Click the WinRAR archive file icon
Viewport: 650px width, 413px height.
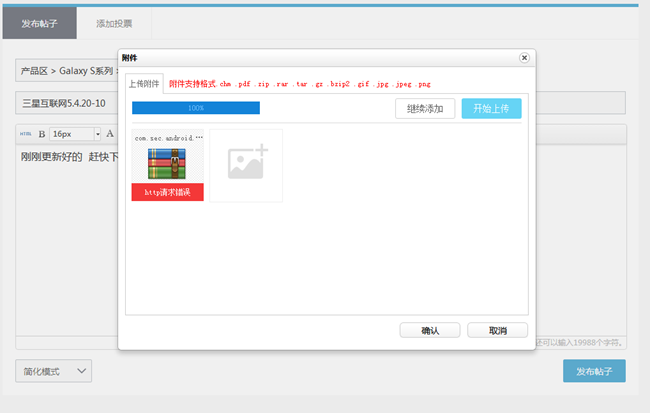click(167, 164)
